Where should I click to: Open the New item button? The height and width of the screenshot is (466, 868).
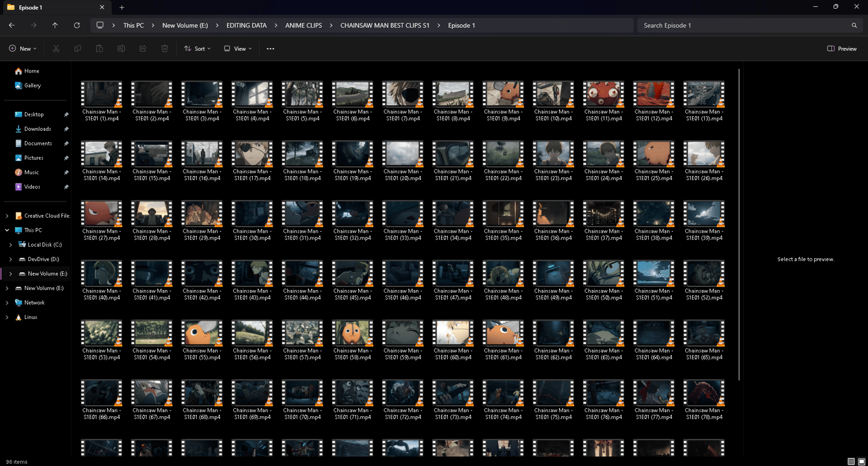pos(23,49)
